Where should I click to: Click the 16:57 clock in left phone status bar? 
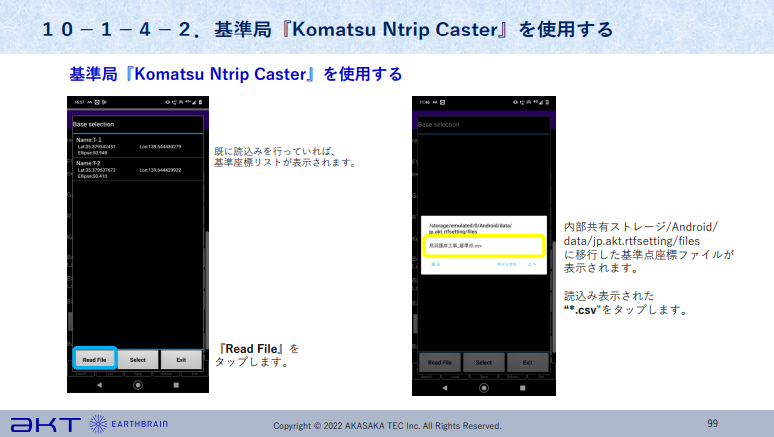pyautogui.click(x=79, y=102)
